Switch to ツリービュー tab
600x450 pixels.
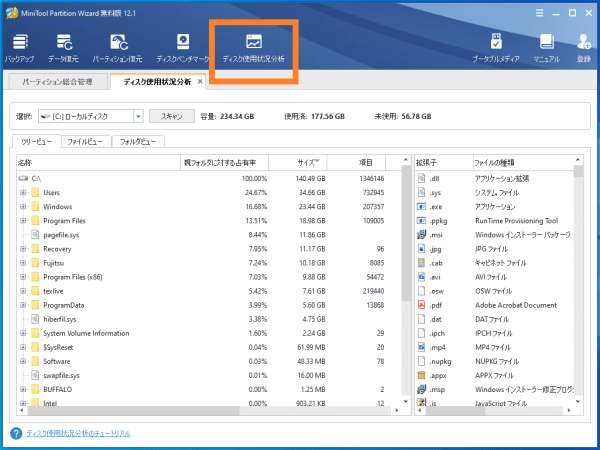coord(36,142)
